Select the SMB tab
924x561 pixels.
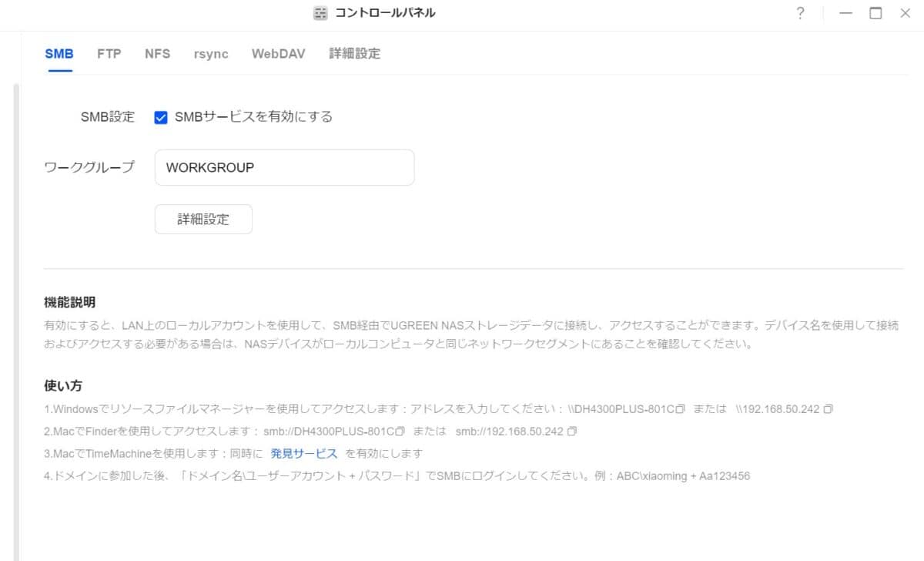[59, 54]
